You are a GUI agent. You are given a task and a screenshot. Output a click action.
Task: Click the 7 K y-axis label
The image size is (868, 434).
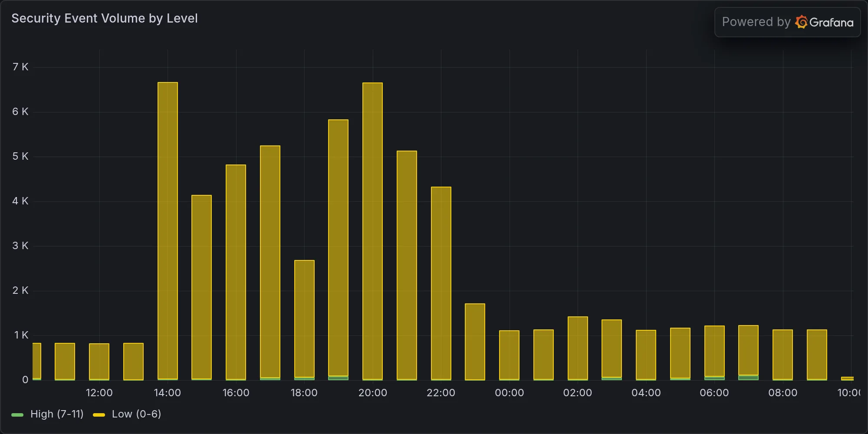click(20, 67)
